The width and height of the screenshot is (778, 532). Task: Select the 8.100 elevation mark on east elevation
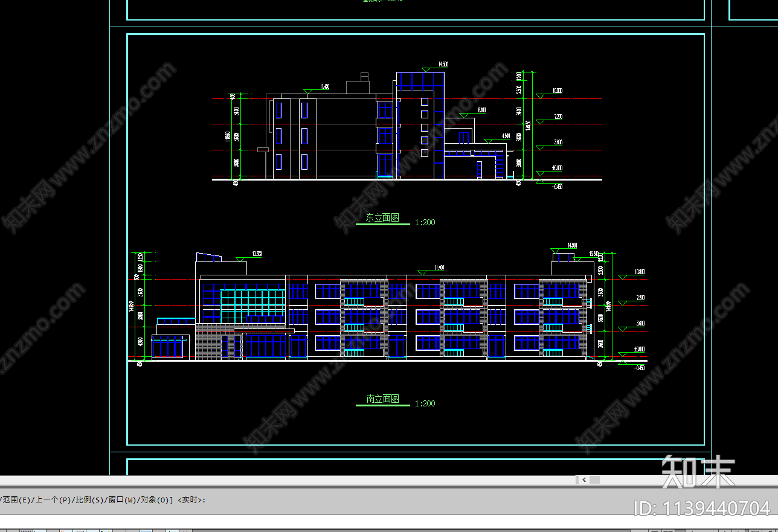tap(481, 110)
